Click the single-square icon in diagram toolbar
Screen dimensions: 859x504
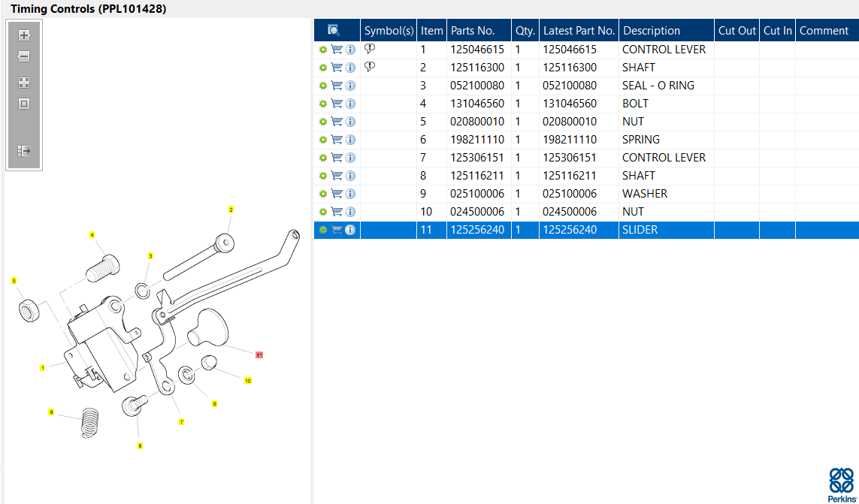(24, 104)
